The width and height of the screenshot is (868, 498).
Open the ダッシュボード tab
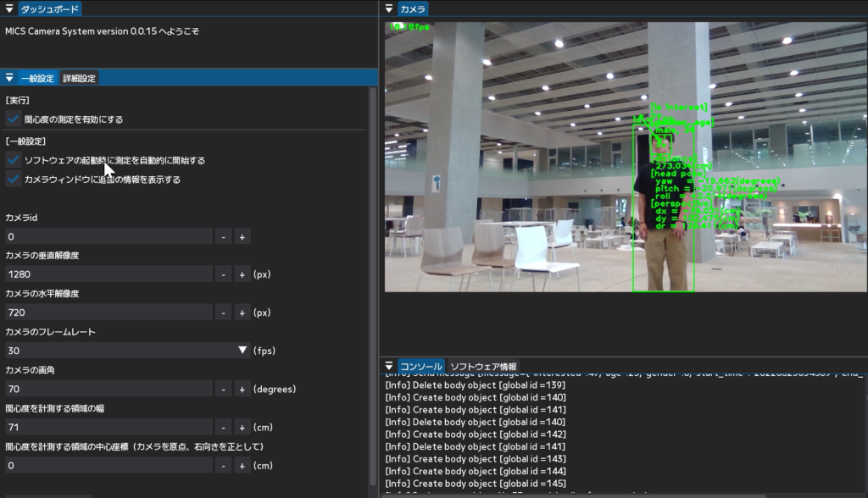(x=50, y=8)
